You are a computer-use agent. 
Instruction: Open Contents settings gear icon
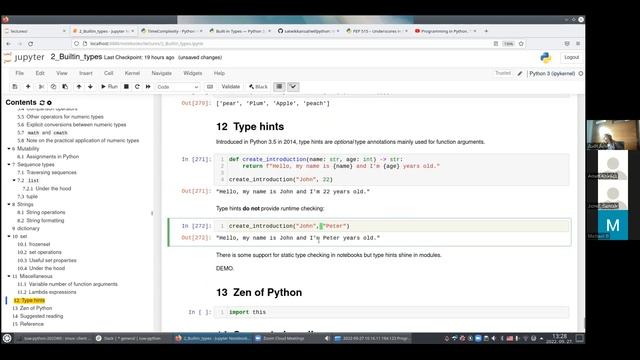click(49, 103)
